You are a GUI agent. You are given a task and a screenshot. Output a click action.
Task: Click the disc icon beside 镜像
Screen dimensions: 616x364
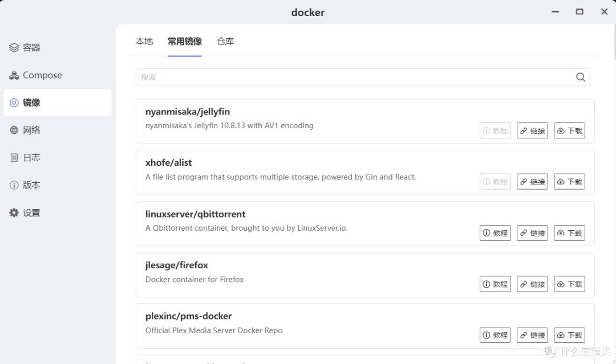click(x=14, y=103)
